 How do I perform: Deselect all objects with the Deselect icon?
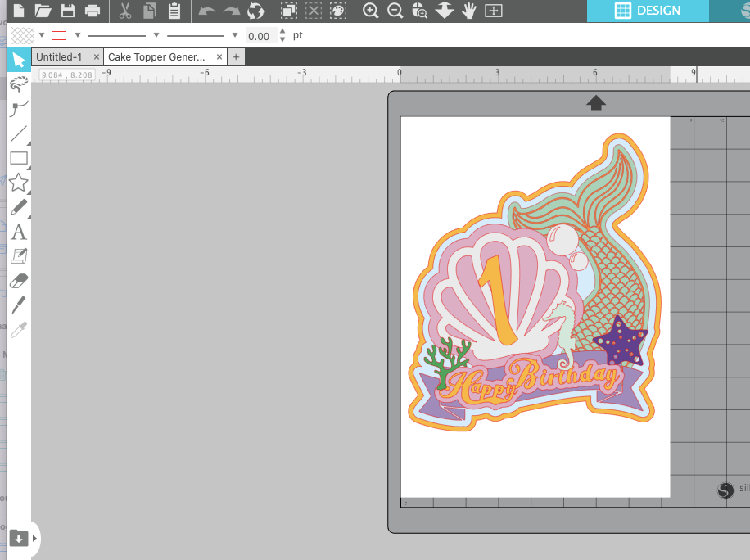tap(314, 11)
